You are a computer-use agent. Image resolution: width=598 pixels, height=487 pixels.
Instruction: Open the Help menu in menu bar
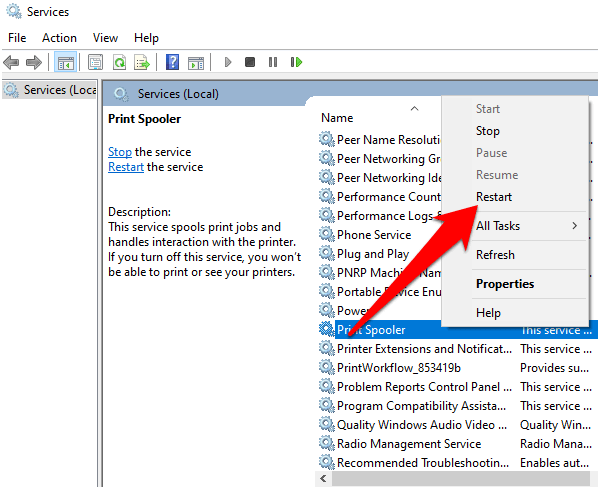(146, 38)
